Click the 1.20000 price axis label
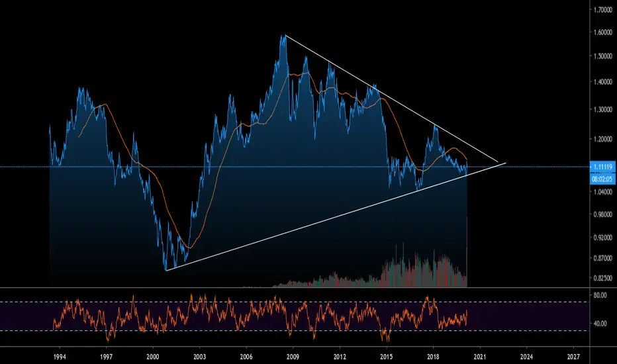The image size is (617, 364). click(603, 138)
